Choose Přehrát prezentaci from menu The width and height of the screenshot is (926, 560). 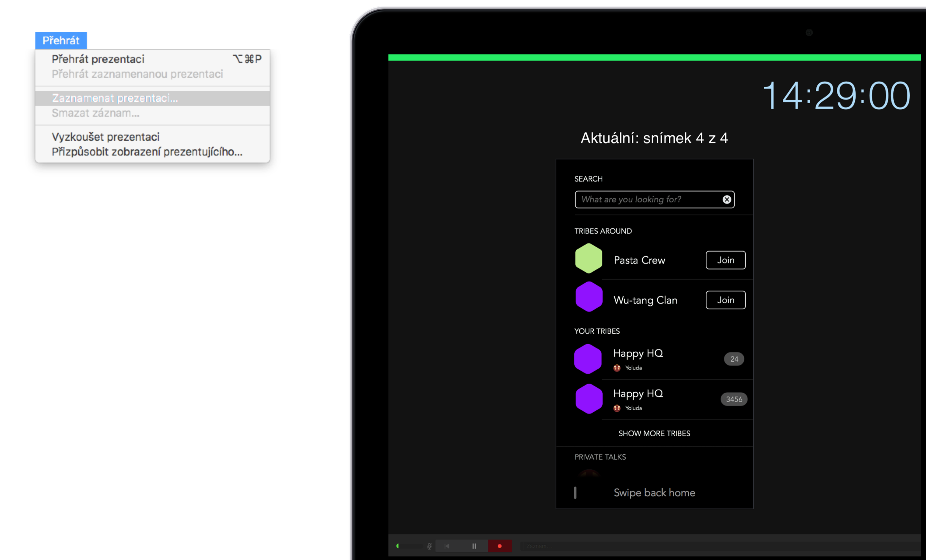click(x=98, y=59)
